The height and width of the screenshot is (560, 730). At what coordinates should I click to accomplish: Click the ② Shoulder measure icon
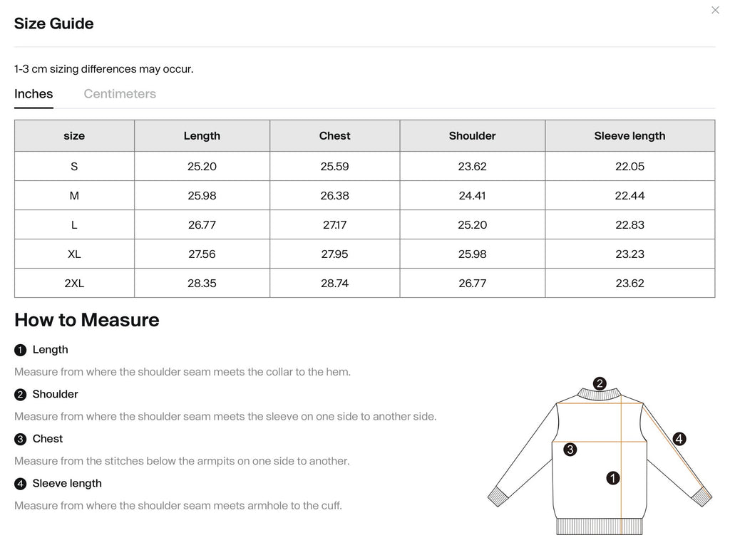[x=19, y=394]
